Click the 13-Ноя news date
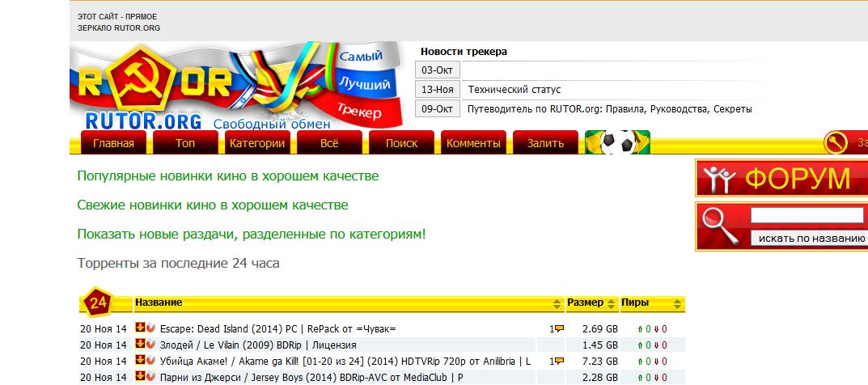The image size is (868, 385). click(x=438, y=90)
